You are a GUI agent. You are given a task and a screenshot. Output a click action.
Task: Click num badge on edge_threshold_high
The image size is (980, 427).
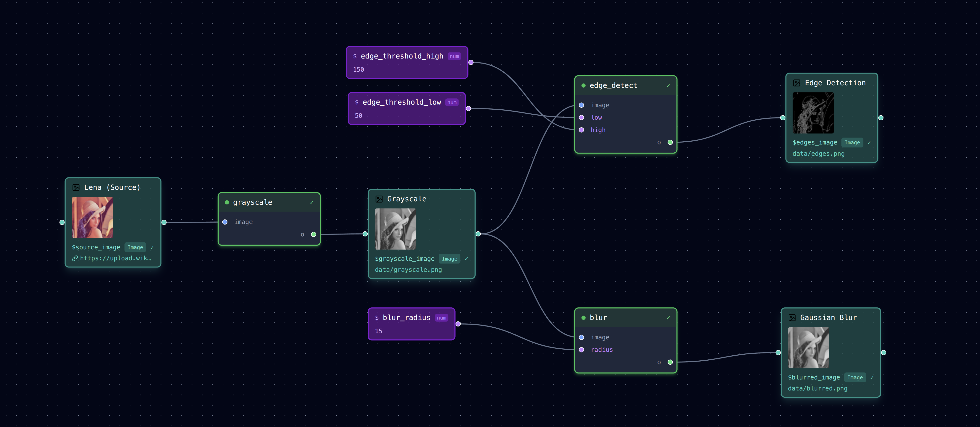454,56
